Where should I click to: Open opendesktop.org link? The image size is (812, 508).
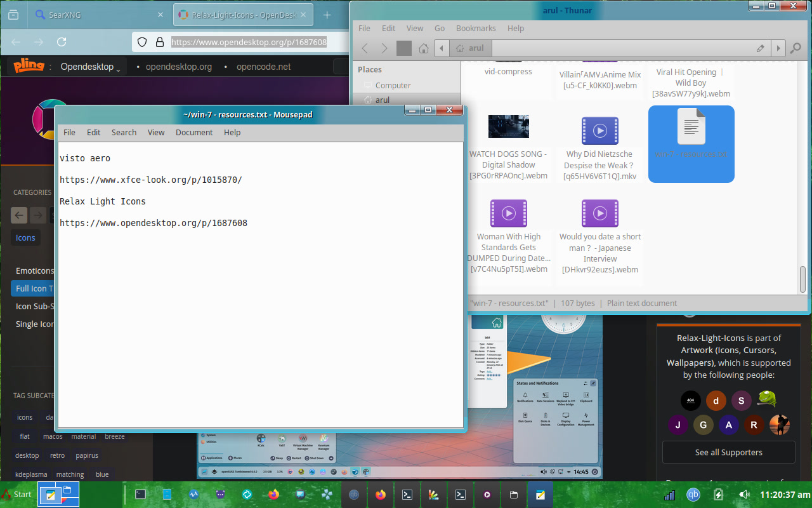(x=179, y=67)
